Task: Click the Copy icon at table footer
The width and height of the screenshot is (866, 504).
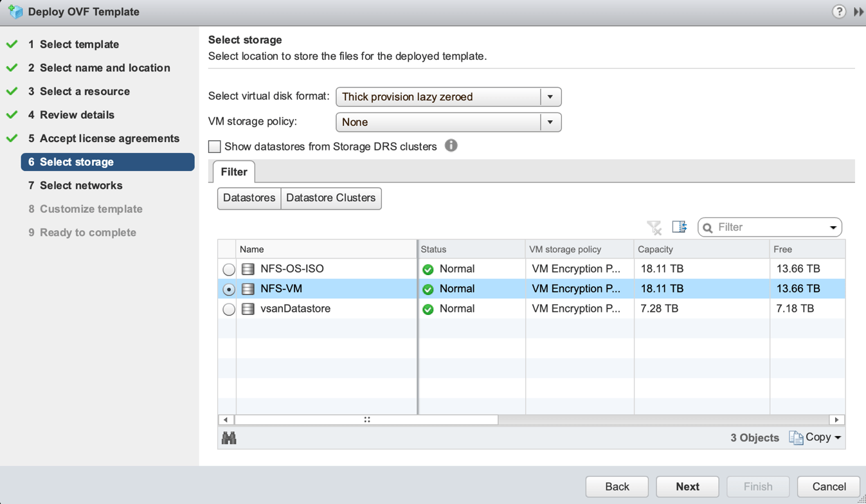Action: [x=796, y=437]
